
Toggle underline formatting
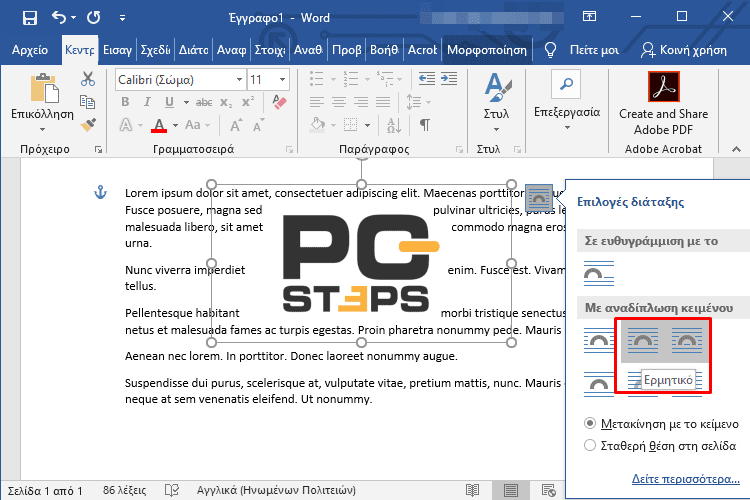click(169, 101)
